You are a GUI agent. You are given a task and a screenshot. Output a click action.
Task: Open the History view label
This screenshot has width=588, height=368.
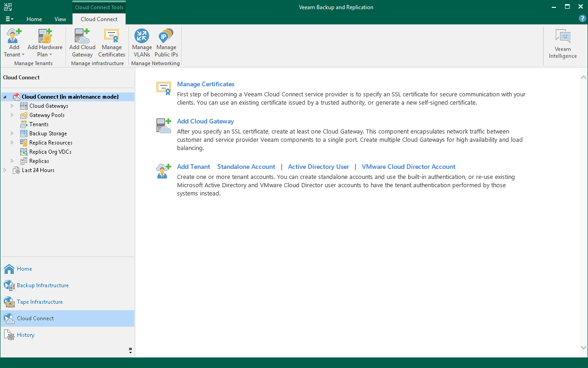26,335
